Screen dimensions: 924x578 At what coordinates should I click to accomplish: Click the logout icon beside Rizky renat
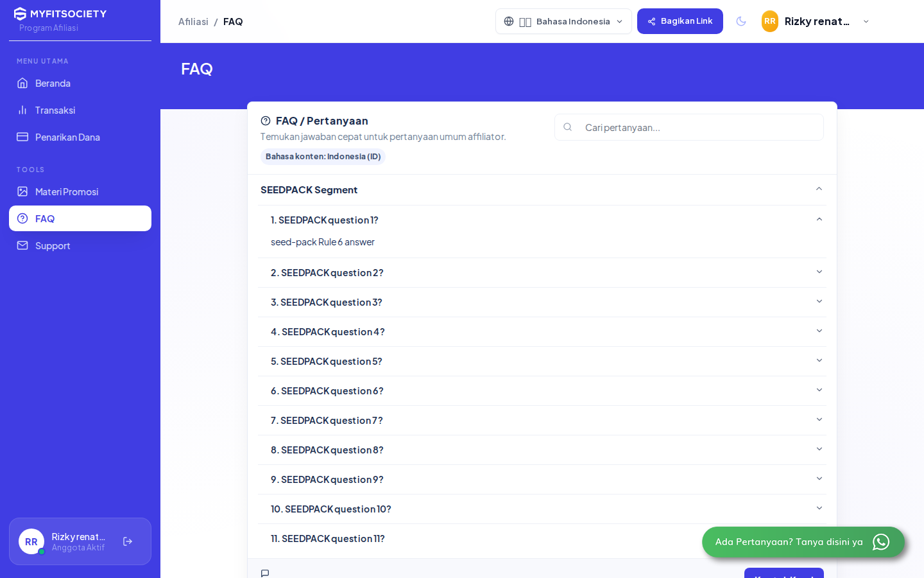pyautogui.click(x=128, y=541)
